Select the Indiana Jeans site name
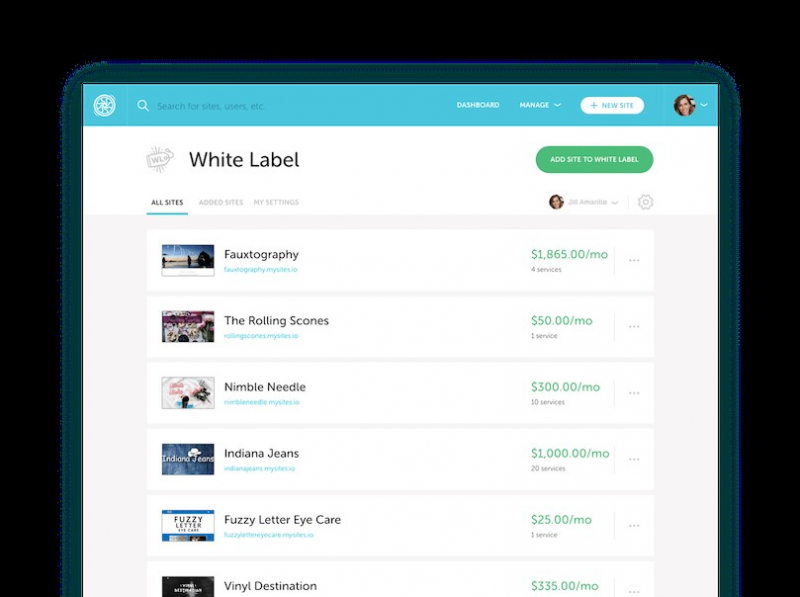 (261, 453)
